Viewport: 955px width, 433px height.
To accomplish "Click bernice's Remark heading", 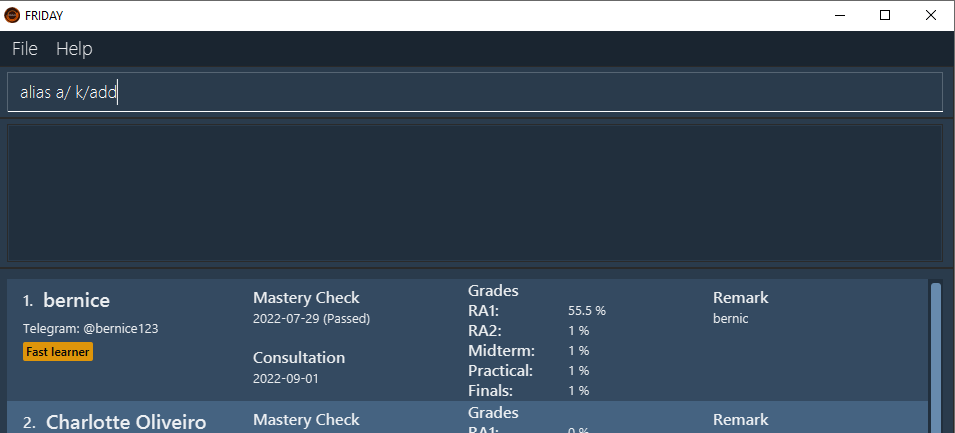I will pos(741,298).
